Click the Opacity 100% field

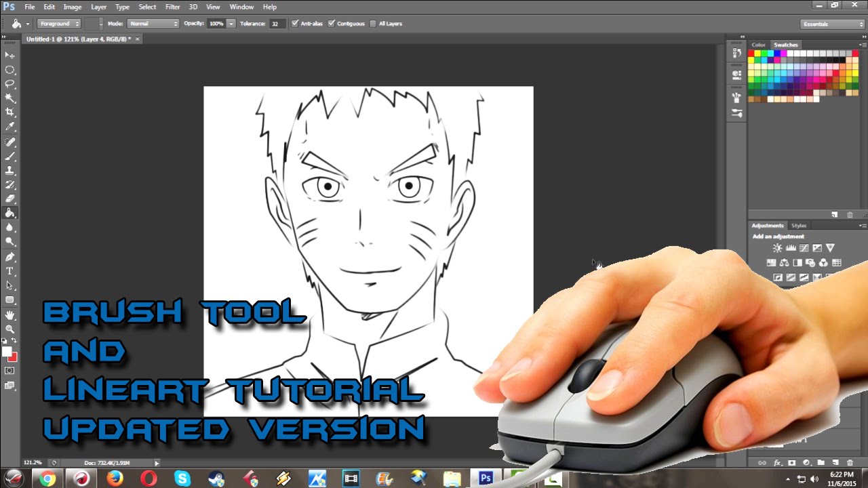click(216, 23)
